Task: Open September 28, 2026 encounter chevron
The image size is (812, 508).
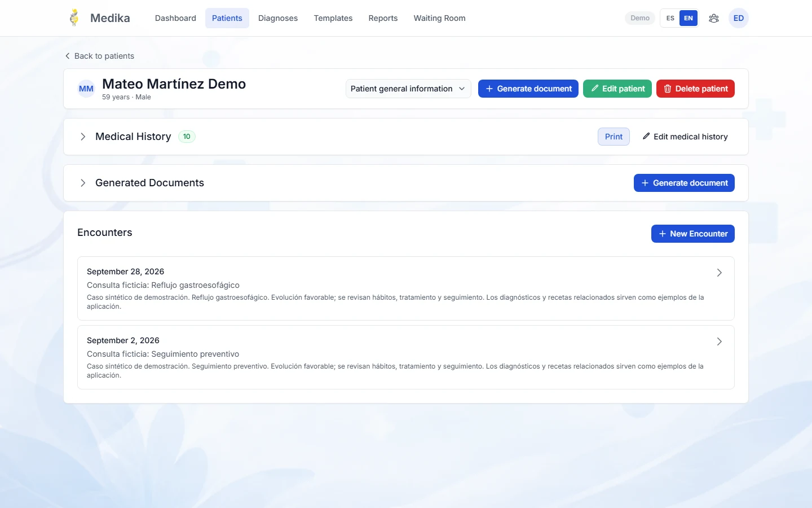Action: pos(720,273)
